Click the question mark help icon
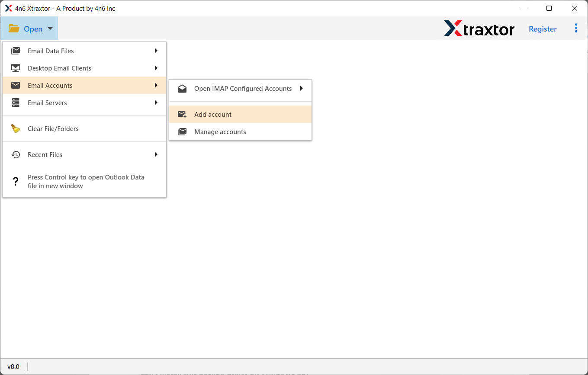 coord(16,181)
